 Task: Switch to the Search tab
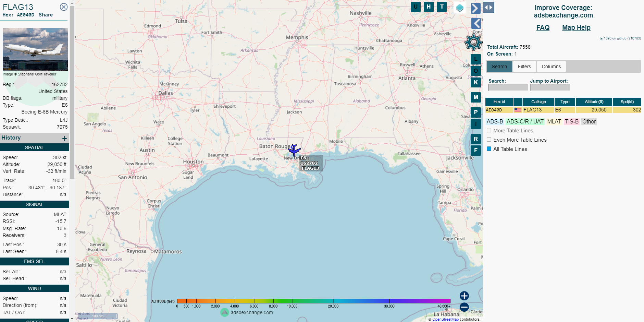[499, 67]
